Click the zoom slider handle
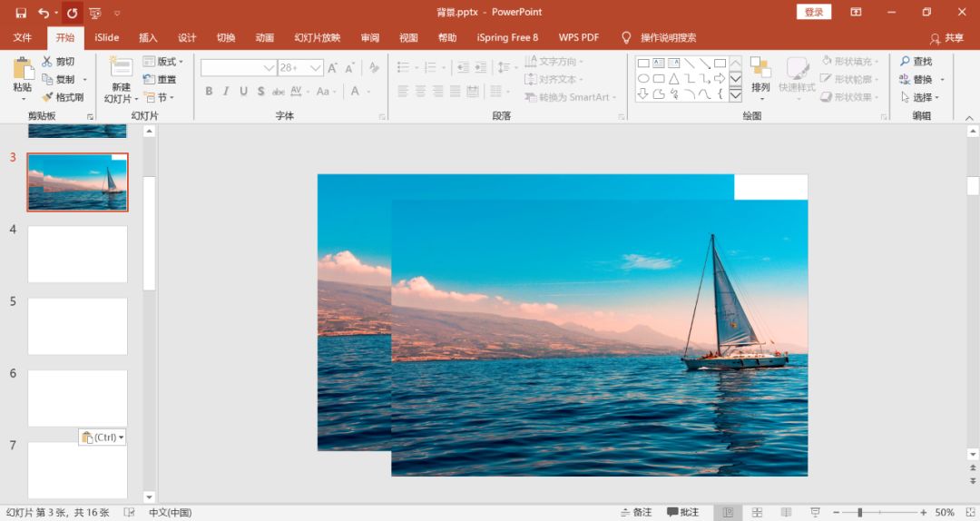Screen dimensions: 980x521 859,513
